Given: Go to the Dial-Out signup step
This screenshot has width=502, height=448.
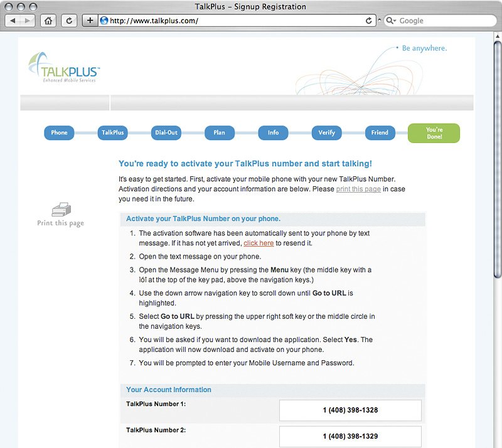Looking at the screenshot, I should tap(166, 132).
